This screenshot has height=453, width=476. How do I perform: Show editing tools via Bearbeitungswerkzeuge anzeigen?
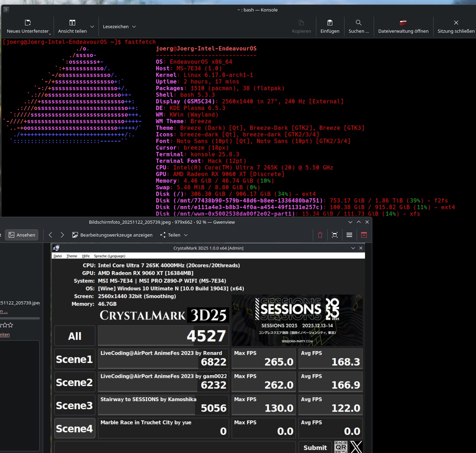(x=112, y=235)
